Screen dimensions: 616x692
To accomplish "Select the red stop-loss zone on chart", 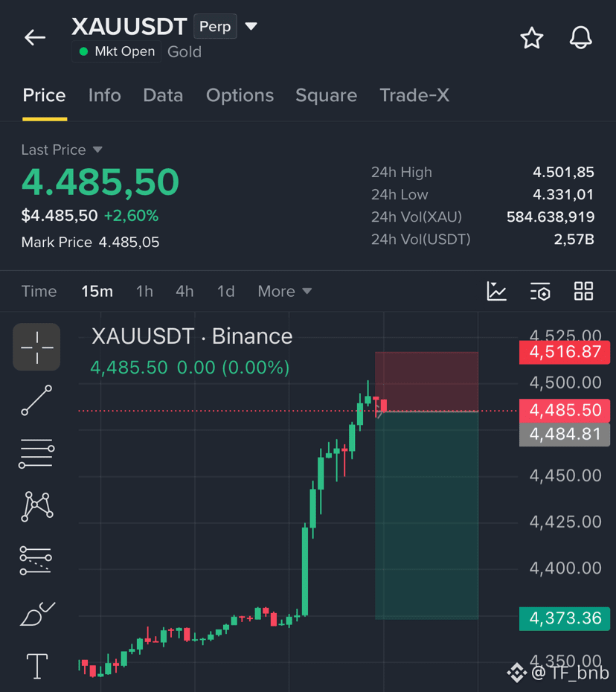I will (x=427, y=382).
